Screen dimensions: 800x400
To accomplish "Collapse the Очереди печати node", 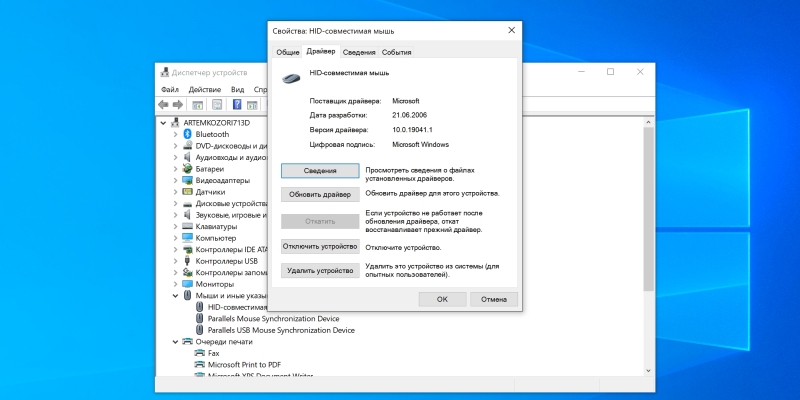I will pos(175,342).
